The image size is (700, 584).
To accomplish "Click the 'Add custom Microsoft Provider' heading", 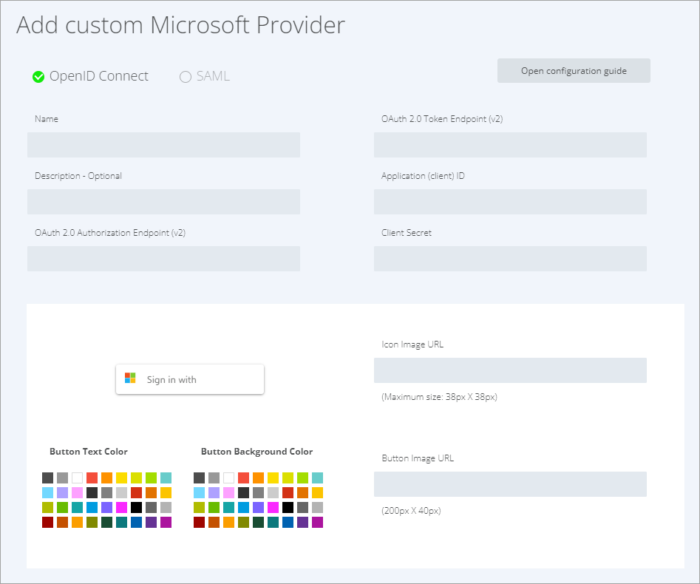I will (181, 25).
